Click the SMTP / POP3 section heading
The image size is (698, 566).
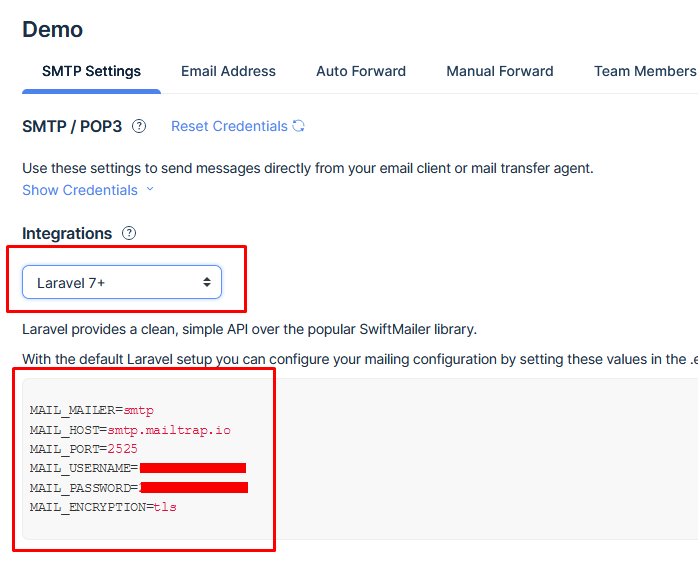pos(72,127)
